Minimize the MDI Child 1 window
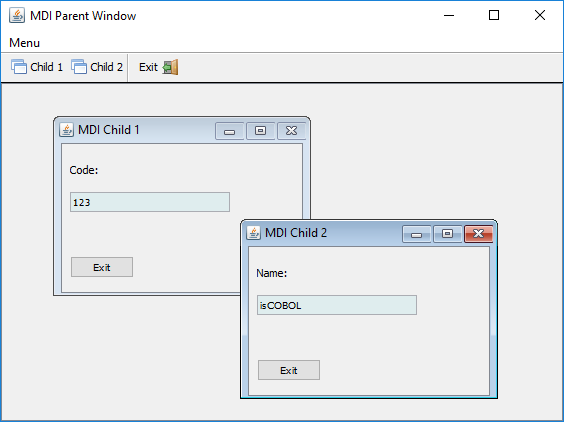The height and width of the screenshot is (422, 564). (x=229, y=131)
